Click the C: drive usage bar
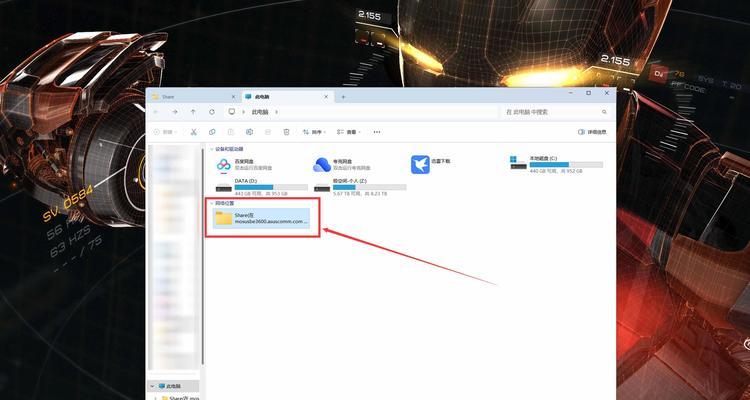Viewport: 750px width, 400px height. (x=566, y=165)
